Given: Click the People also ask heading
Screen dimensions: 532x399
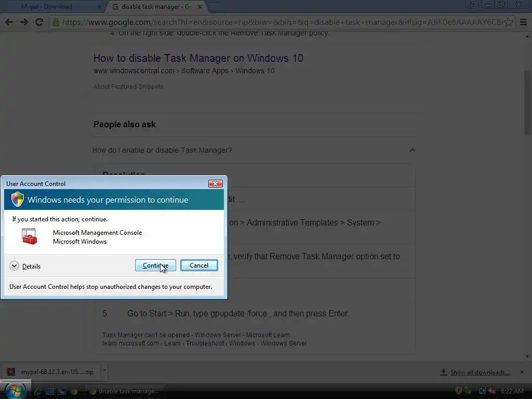Looking at the screenshot, I should [x=125, y=124].
